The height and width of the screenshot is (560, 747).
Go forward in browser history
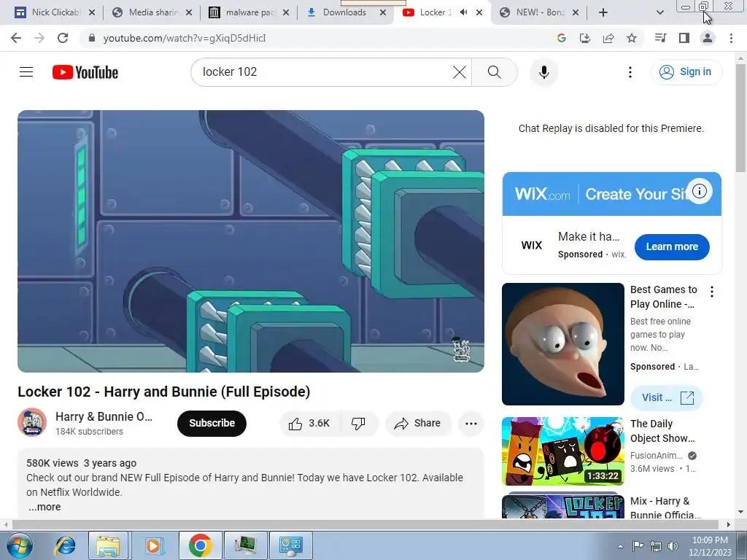tap(39, 38)
